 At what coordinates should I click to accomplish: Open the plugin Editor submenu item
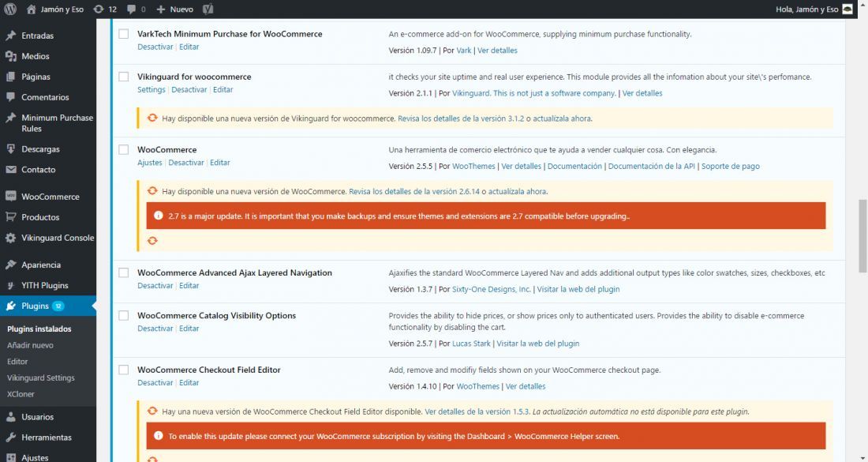[17, 361]
